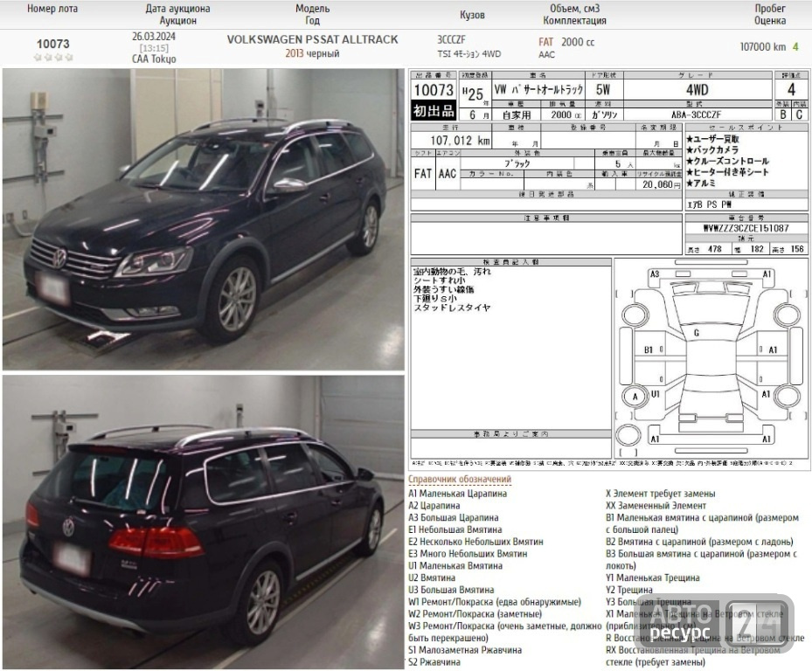Click model VOLKSWAGEN PSSAT ALLTRACK
The height and width of the screenshot is (671, 812).
(312, 40)
